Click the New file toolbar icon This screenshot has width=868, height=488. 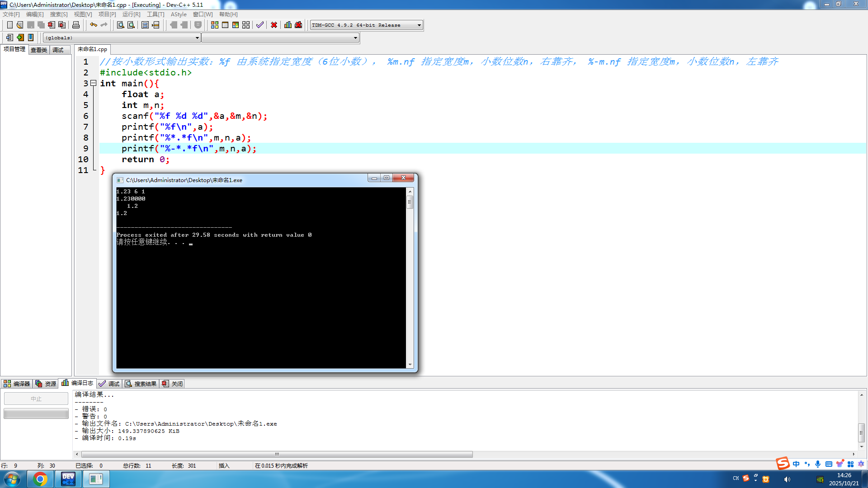pos(9,25)
